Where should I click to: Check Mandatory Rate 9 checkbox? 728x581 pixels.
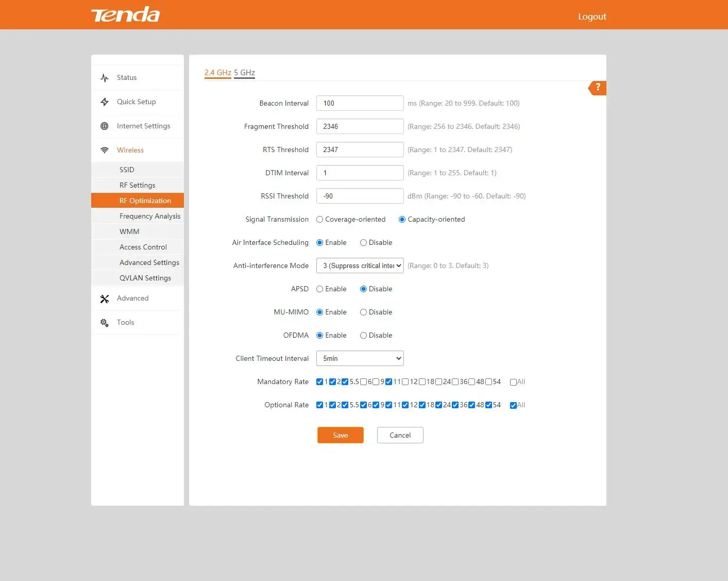tap(376, 382)
